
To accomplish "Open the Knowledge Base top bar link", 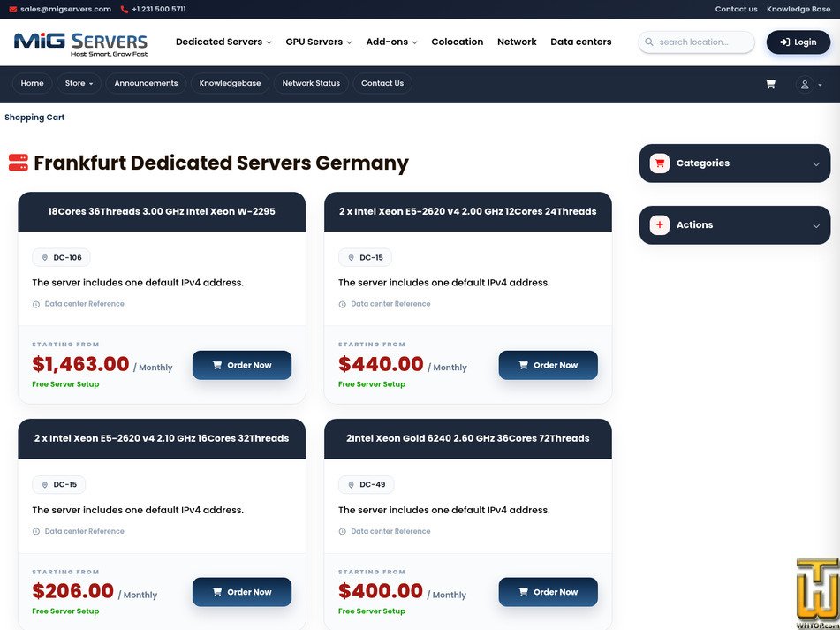I will tap(798, 9).
